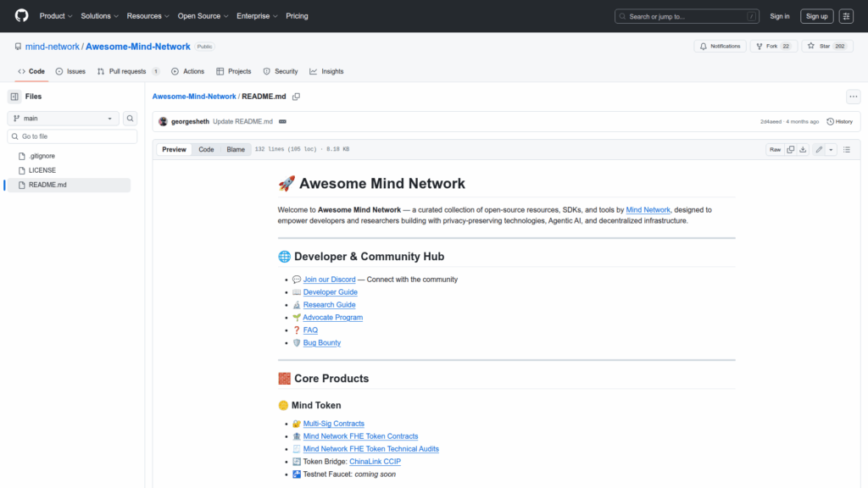Click the Notifications button
Image resolution: width=868 pixels, height=488 pixels.
pyautogui.click(x=721, y=47)
